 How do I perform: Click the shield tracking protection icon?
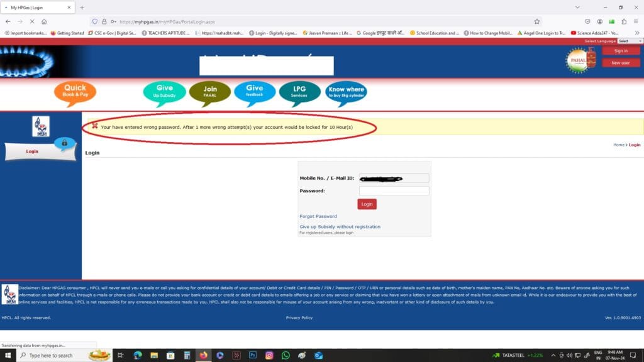tap(95, 22)
